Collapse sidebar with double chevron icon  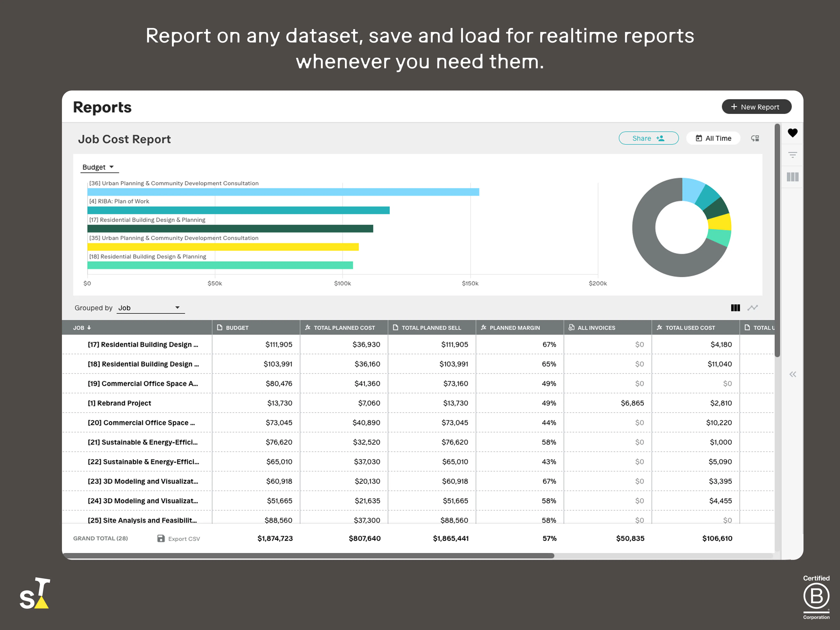[793, 374]
